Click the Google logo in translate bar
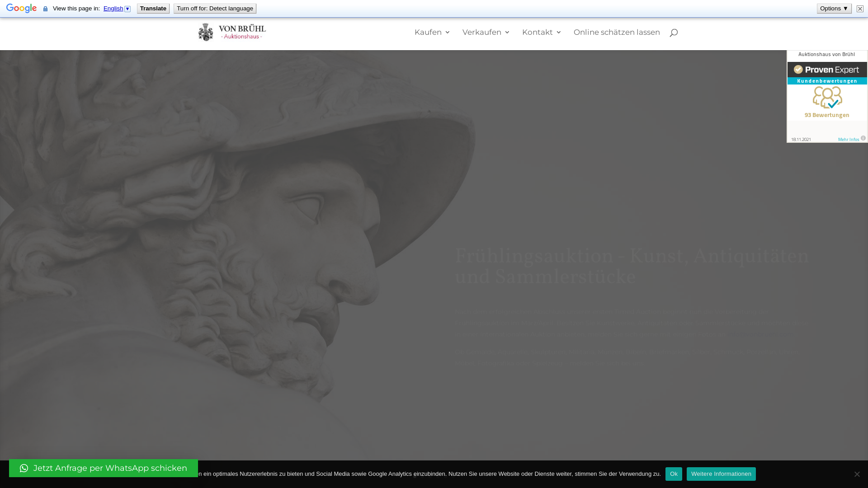Image resolution: width=868 pixels, height=488 pixels. tap(21, 8)
